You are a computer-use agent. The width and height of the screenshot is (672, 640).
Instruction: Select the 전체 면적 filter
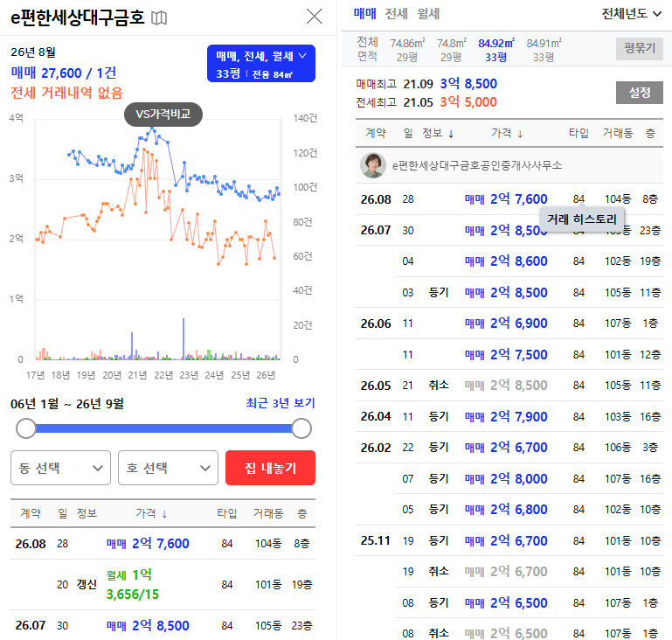pyautogui.click(x=368, y=49)
